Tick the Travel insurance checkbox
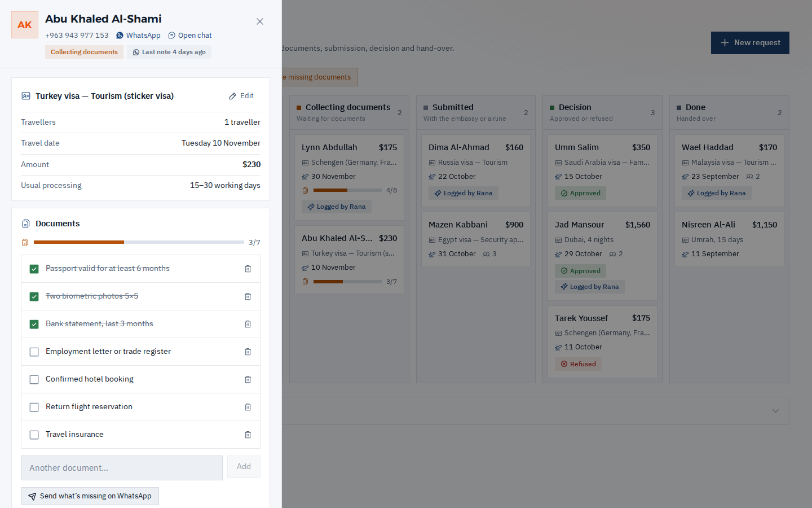This screenshot has width=812, height=508. pyautogui.click(x=34, y=435)
